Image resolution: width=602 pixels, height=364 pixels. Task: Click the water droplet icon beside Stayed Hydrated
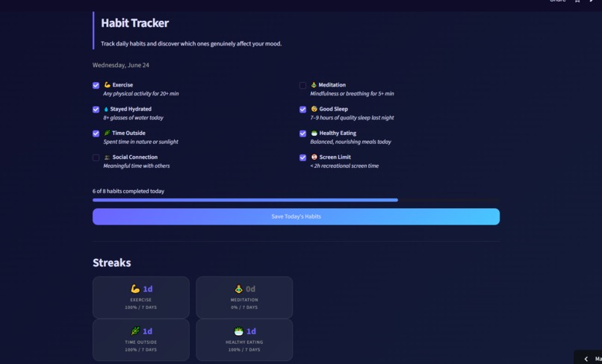click(106, 109)
